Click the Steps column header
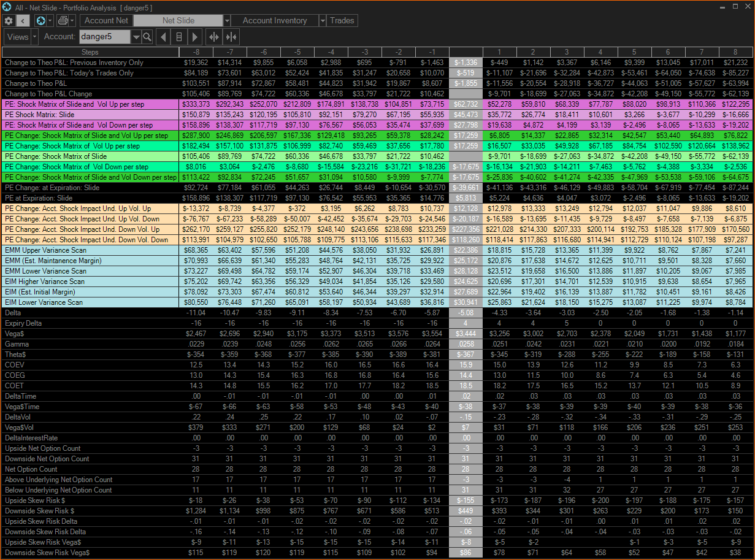Image resolution: width=755 pixels, height=560 pixels. (x=90, y=52)
